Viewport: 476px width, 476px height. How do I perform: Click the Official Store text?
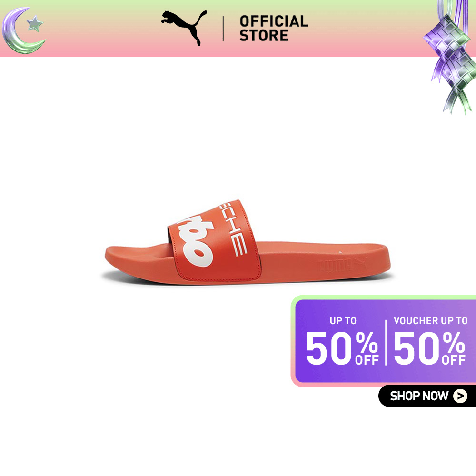tap(274, 28)
